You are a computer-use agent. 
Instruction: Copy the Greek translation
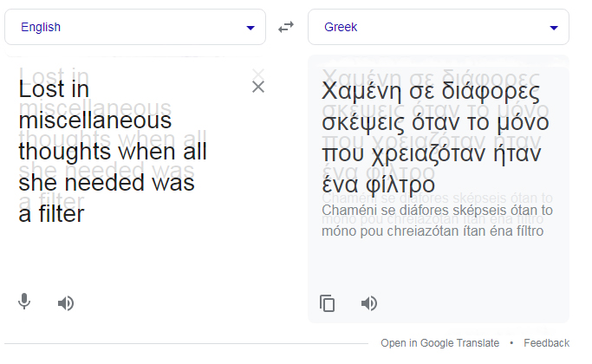(x=327, y=302)
